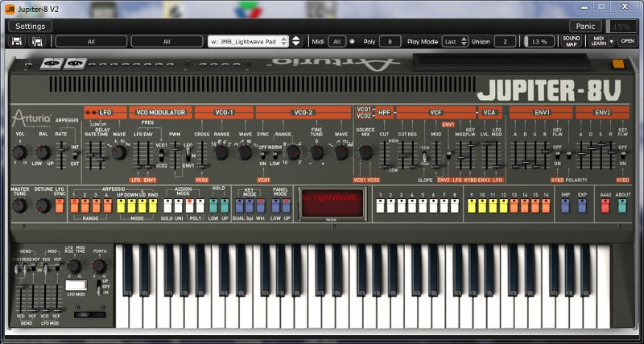Open the first All bank filter

pos(91,42)
